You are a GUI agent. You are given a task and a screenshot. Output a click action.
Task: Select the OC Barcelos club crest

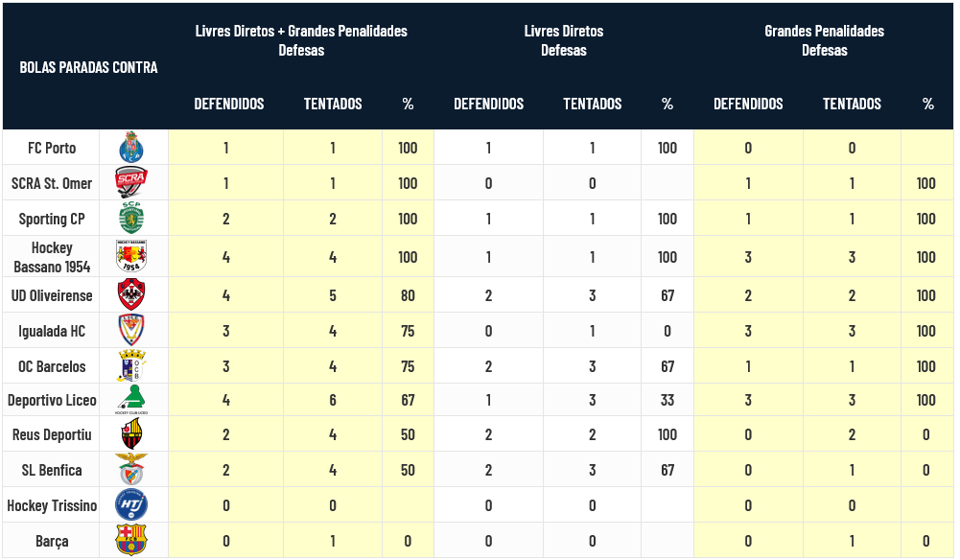[131, 366]
